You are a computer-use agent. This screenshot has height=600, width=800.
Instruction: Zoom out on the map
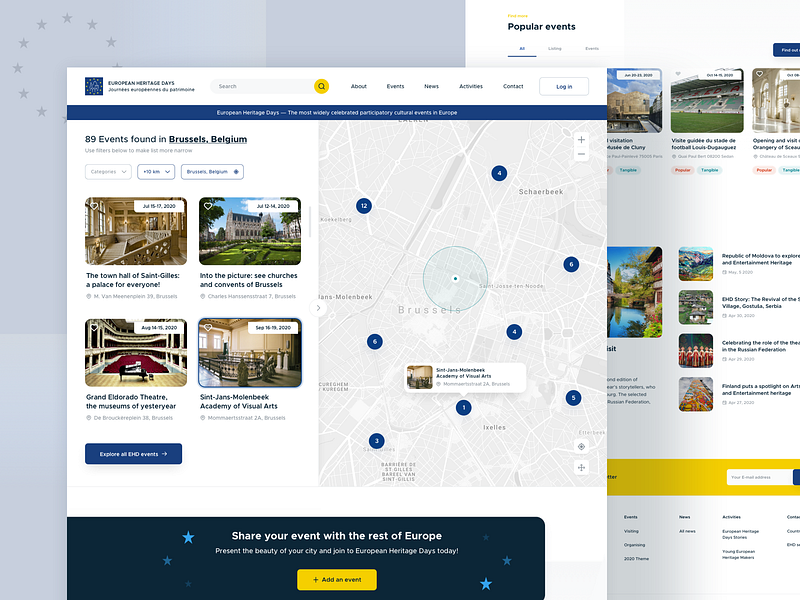tap(581, 154)
